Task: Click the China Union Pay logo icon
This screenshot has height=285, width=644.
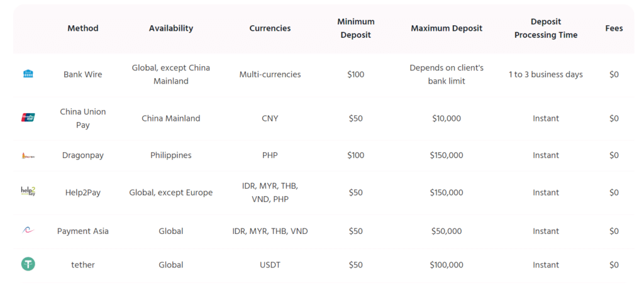Action: (x=28, y=118)
